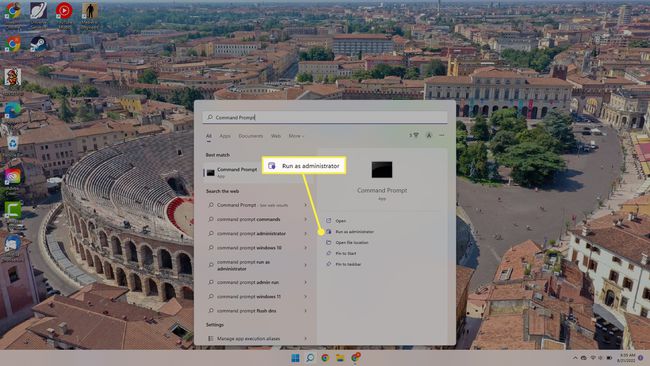Expand arrow for 'command prompt flush dns'
Screen dimensions: 650x366
pyautogui.click(x=306, y=310)
